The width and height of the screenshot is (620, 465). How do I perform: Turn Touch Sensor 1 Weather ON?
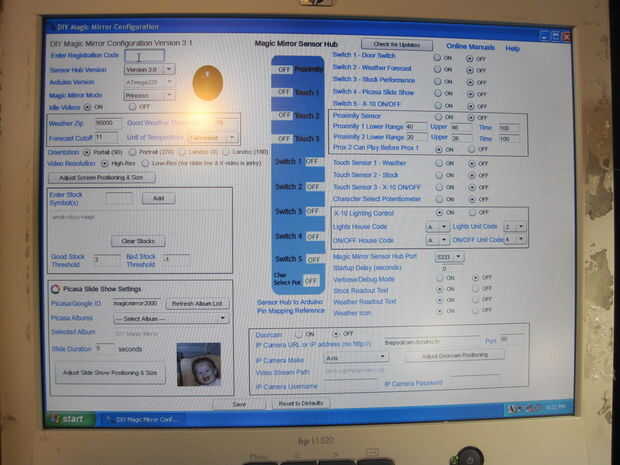pyautogui.click(x=439, y=163)
